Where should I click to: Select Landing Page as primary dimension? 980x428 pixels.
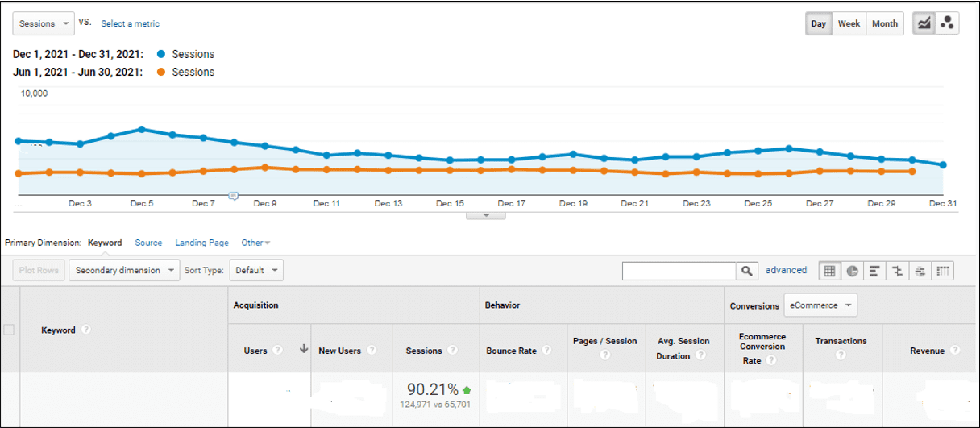click(201, 243)
